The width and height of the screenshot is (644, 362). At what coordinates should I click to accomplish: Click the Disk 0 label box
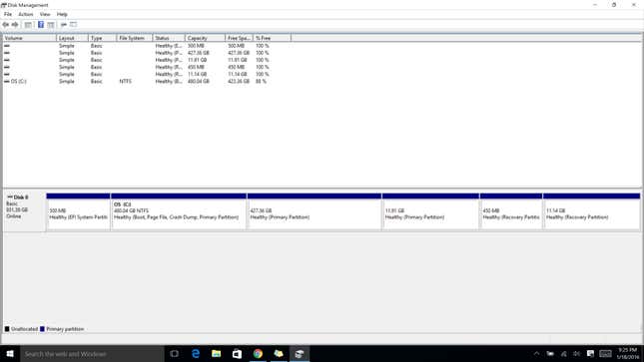(x=24, y=211)
